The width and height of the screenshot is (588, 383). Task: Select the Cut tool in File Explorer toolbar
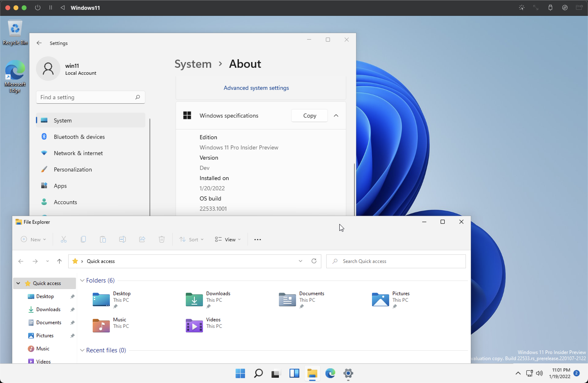(x=64, y=239)
